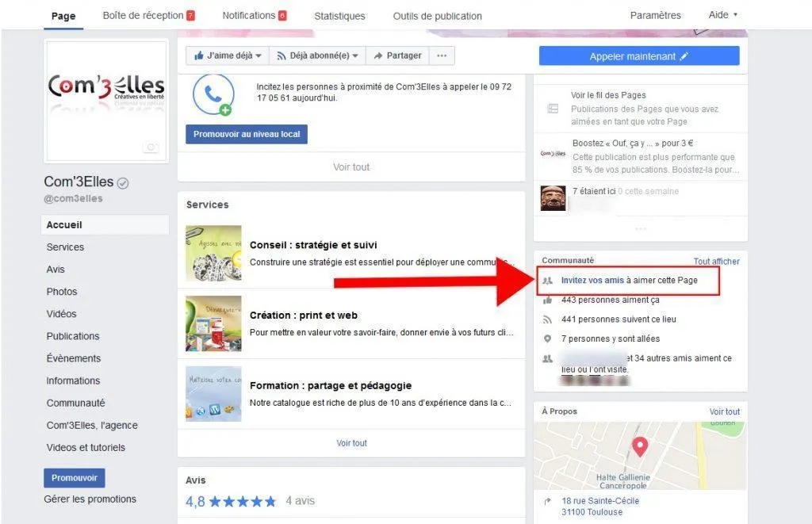812x524 pixels.
Task: Click the map location pin marker
Action: [639, 446]
